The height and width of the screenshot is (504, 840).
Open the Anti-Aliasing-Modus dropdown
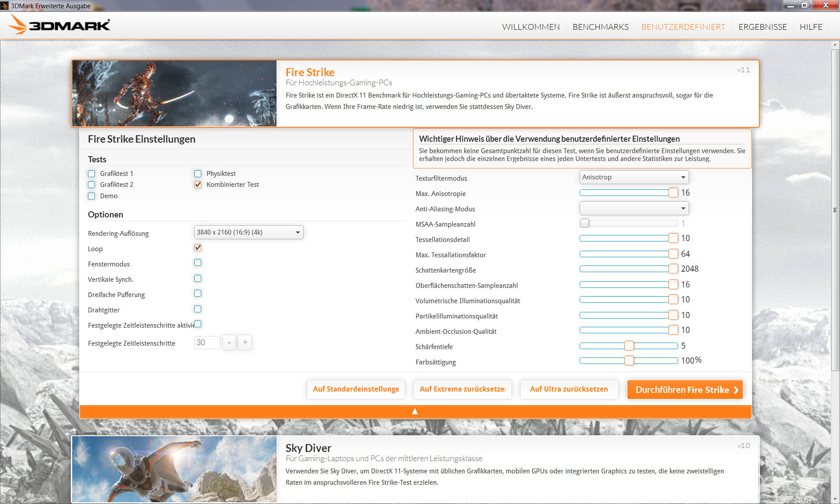[x=634, y=208]
